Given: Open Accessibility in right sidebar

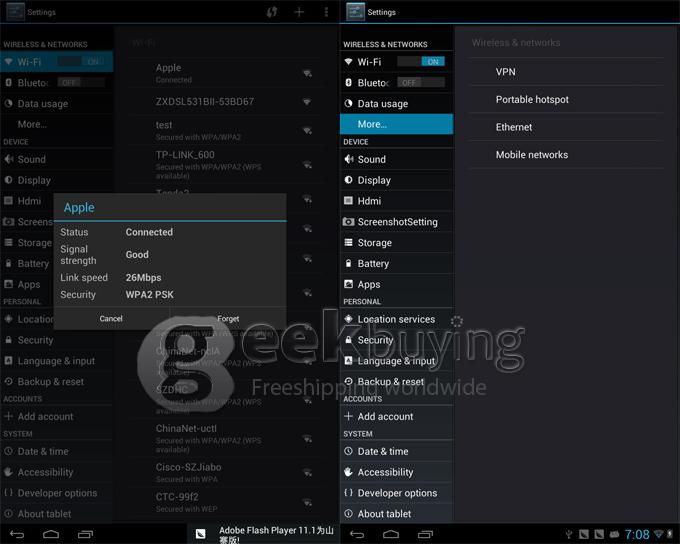Looking at the screenshot, I should (x=396, y=472).
